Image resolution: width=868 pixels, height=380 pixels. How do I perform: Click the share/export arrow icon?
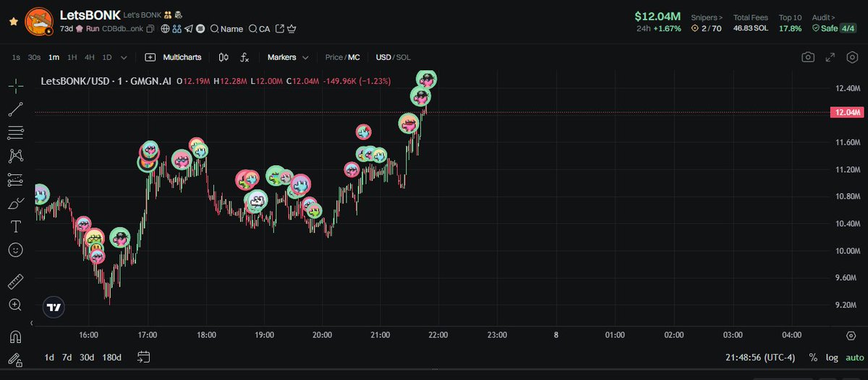pos(278,29)
